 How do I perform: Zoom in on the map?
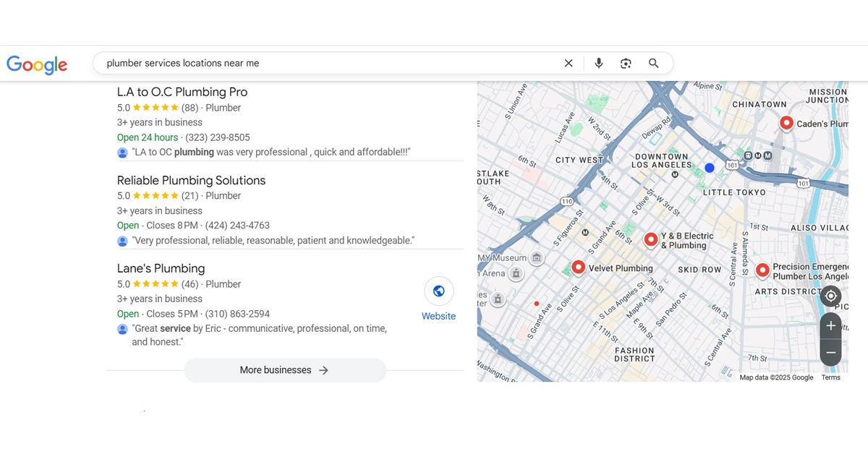click(x=830, y=326)
